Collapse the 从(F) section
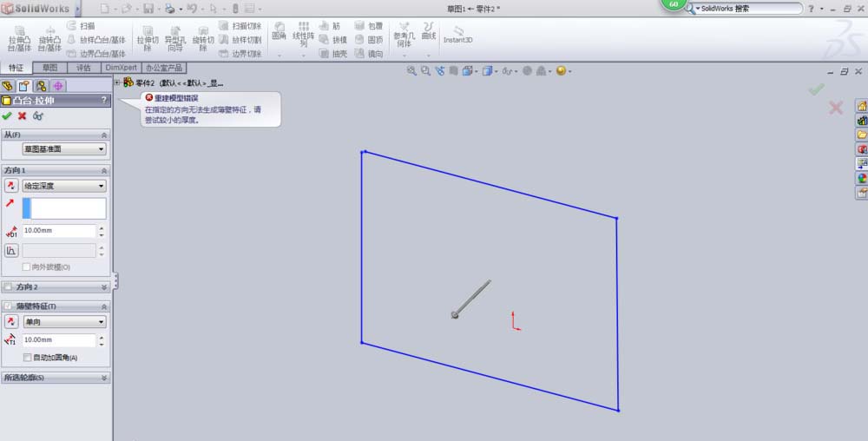 (x=104, y=135)
